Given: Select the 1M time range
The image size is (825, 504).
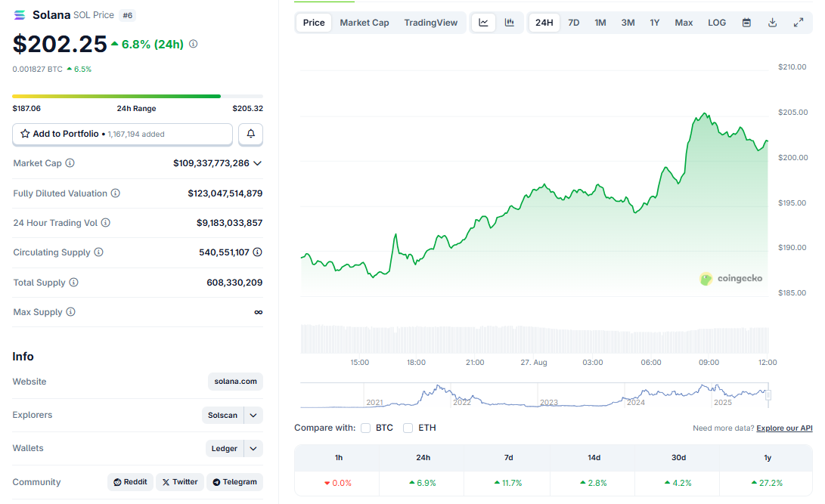Looking at the screenshot, I should pyautogui.click(x=600, y=23).
